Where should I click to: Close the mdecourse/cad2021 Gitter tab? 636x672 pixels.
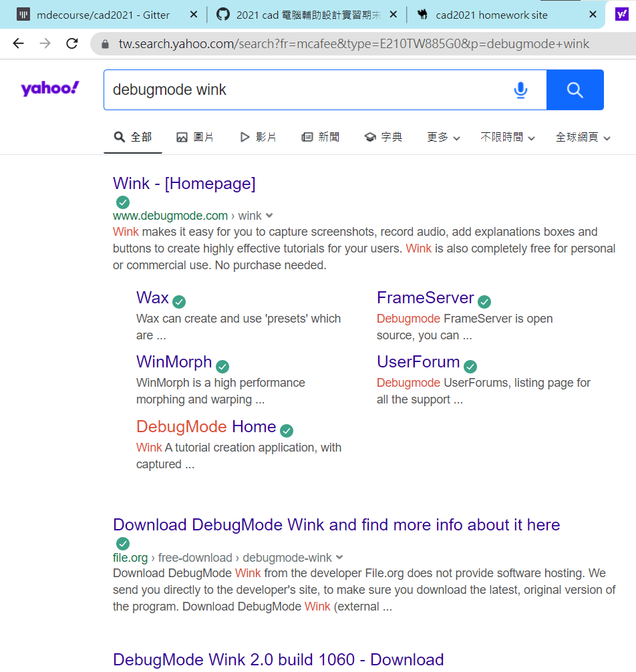(x=194, y=15)
